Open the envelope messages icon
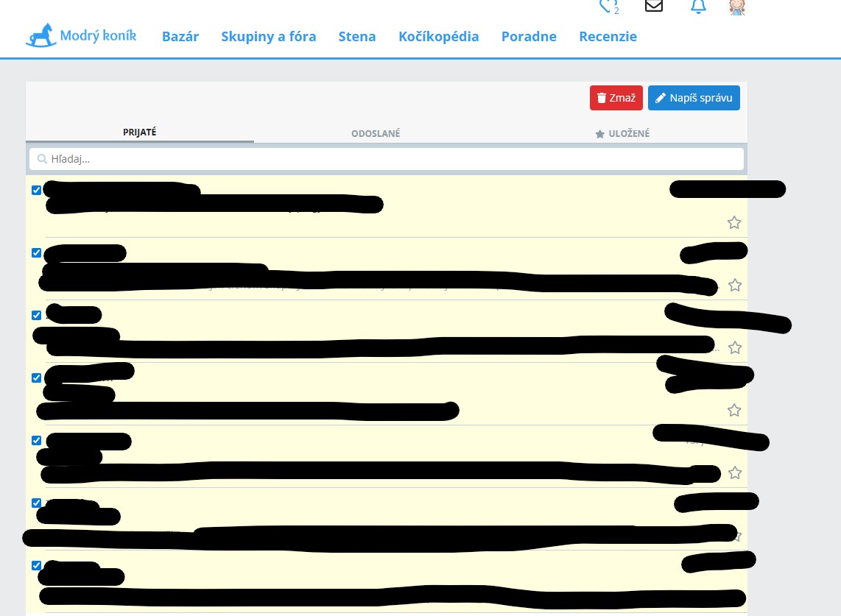Viewport: 841px width, 616px height. click(x=653, y=6)
